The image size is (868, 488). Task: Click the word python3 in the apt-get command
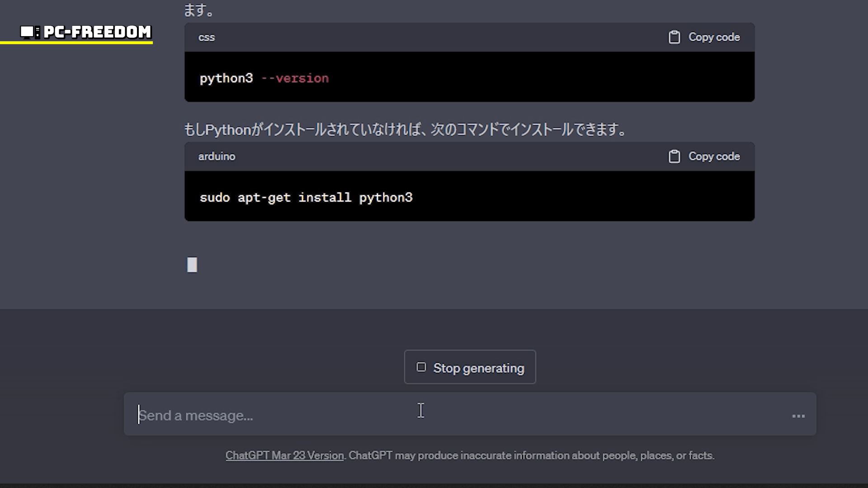[x=386, y=197]
